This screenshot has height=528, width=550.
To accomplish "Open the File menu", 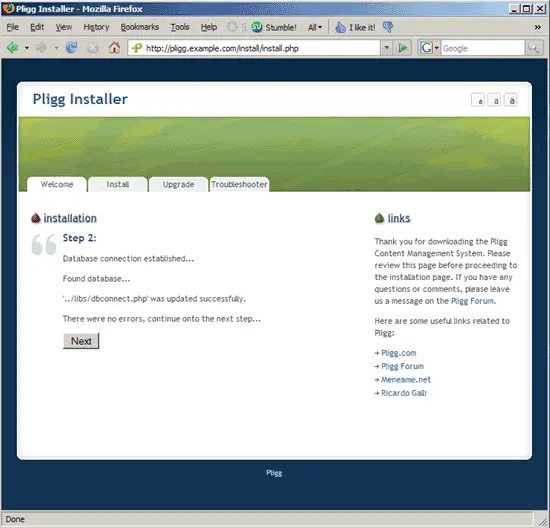I will click(x=13, y=27).
